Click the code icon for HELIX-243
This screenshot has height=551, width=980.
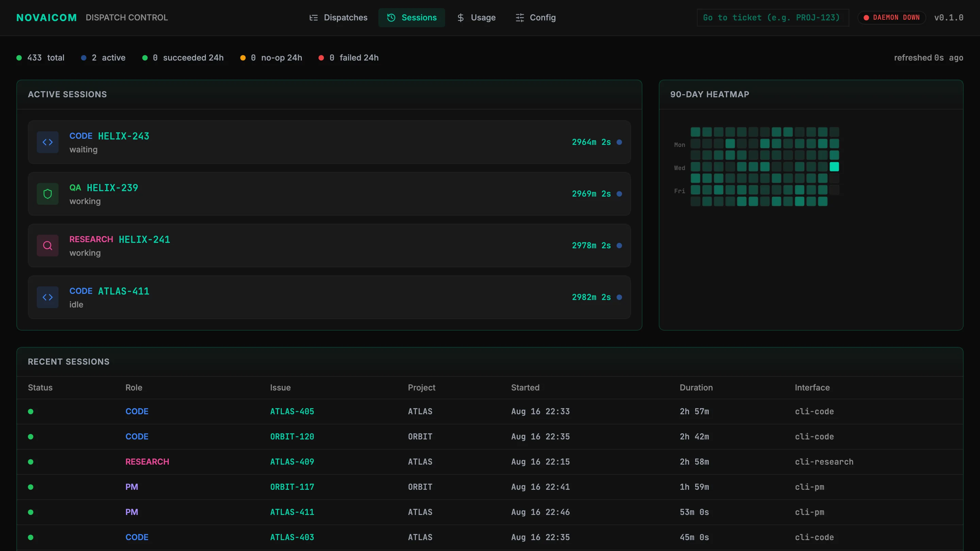tap(48, 142)
